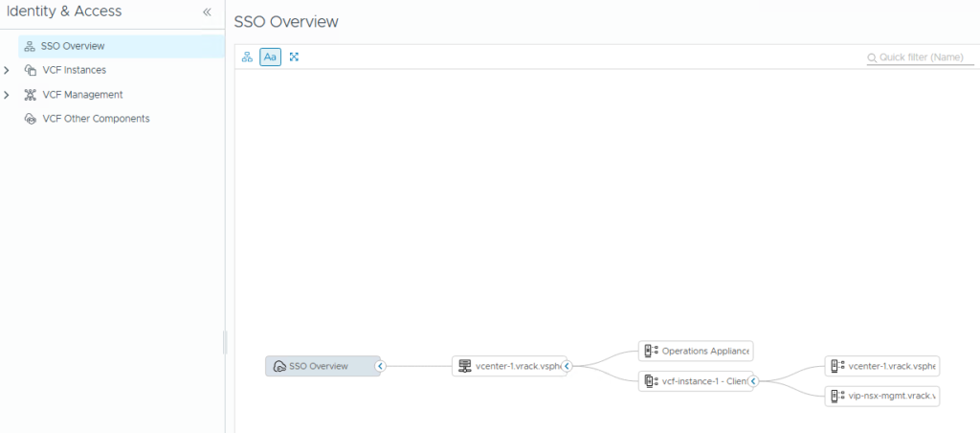Click the VCF Management icon in sidebar
This screenshot has height=433, width=980.
pos(30,95)
